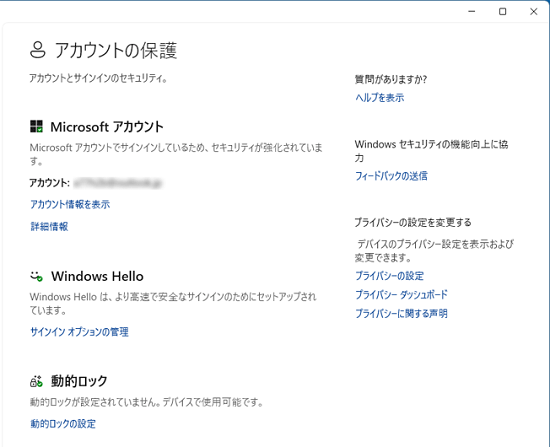Open サインイン オプションの管理 link
Image resolution: width=550 pixels, height=447 pixels.
(x=79, y=332)
